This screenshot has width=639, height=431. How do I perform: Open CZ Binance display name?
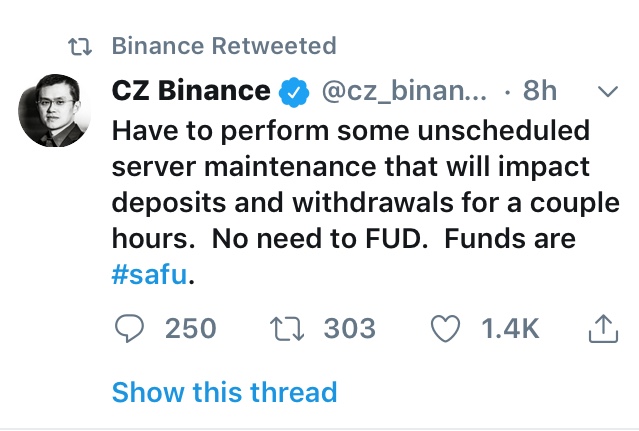click(x=192, y=91)
